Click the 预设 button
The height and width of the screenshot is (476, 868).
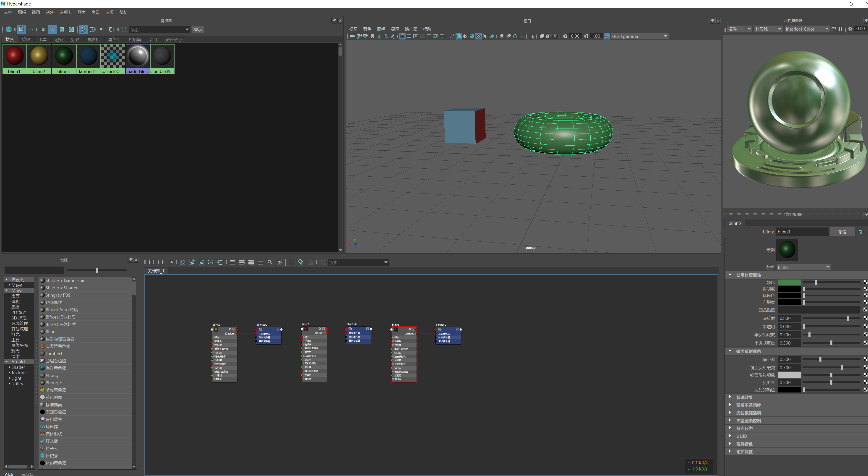tap(842, 232)
